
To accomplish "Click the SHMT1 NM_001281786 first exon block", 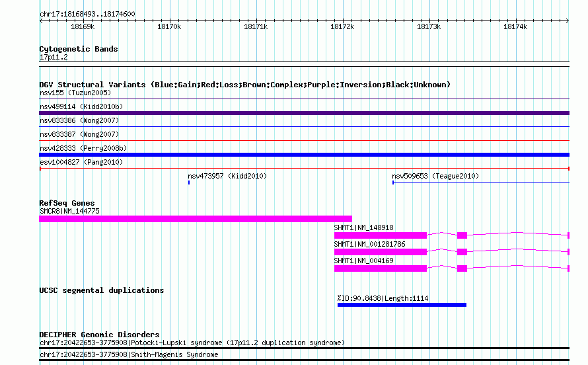I will [381, 252].
